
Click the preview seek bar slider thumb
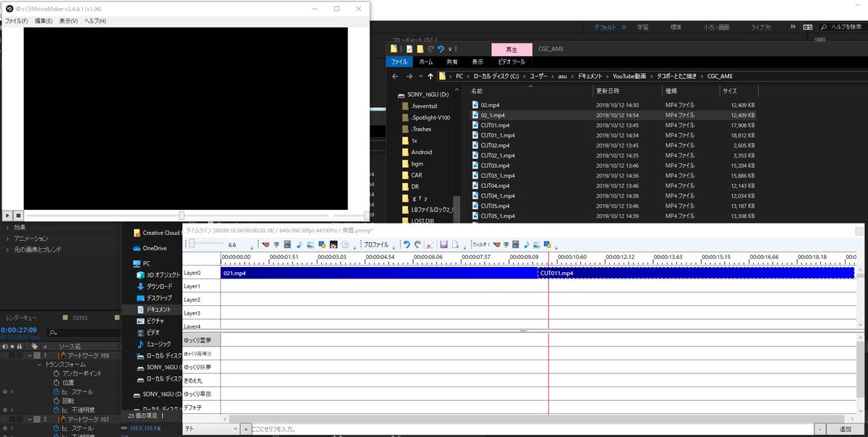[182, 216]
